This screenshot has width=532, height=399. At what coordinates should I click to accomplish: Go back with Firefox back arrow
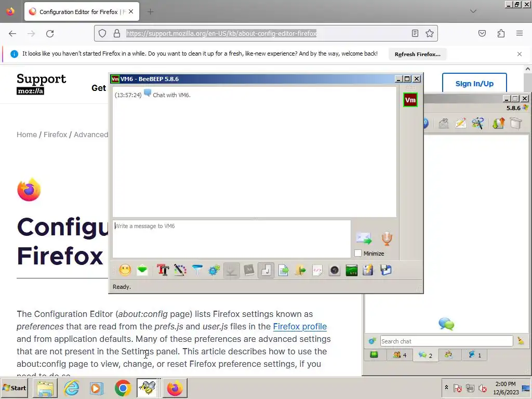(x=12, y=33)
